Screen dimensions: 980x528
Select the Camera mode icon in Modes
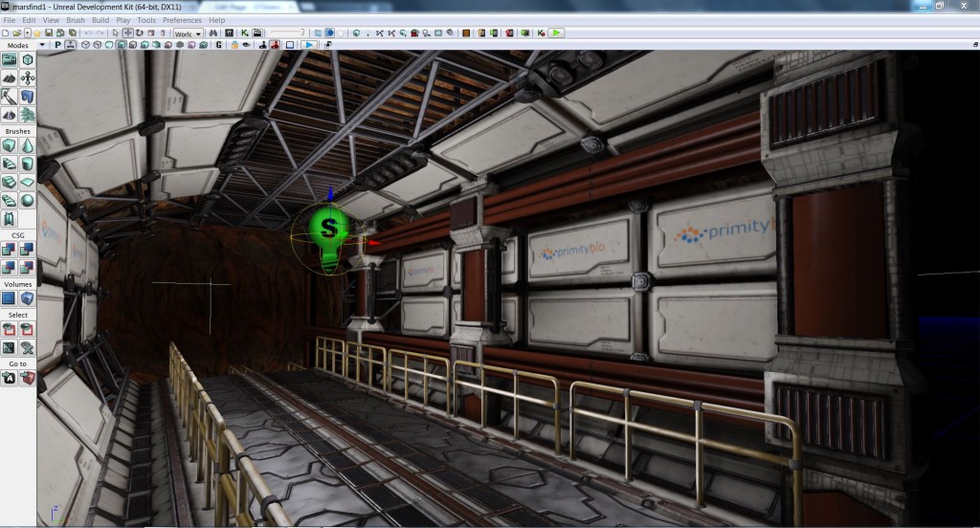(9, 59)
